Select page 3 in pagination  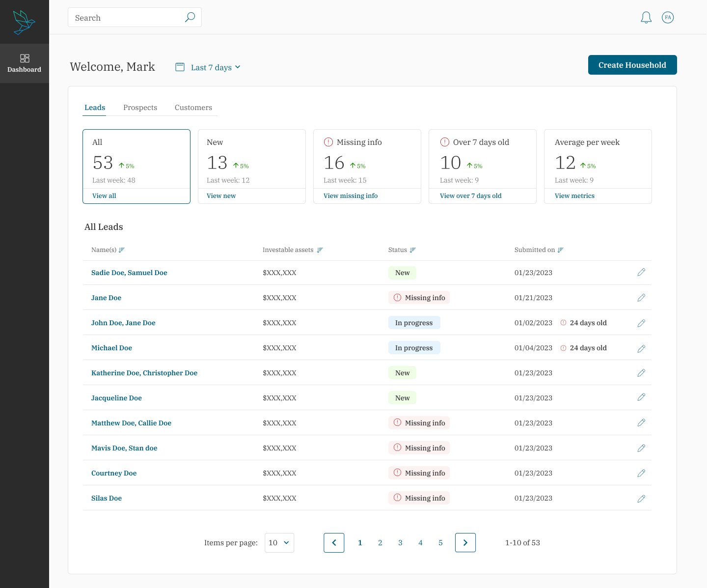click(x=400, y=543)
